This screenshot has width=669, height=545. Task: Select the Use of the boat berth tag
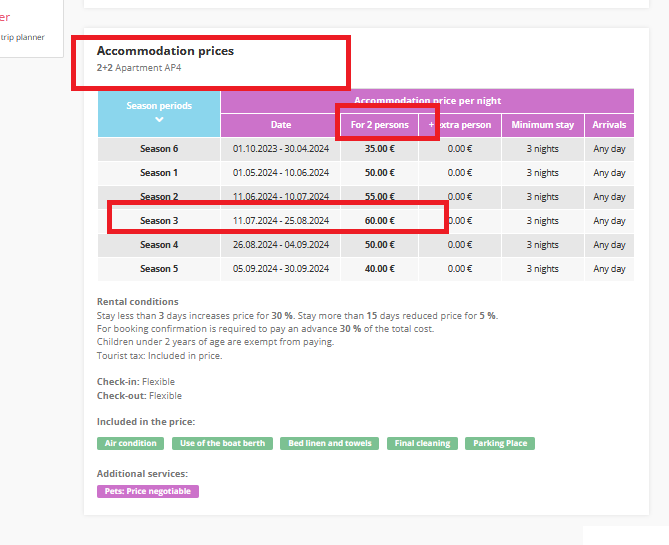point(222,443)
